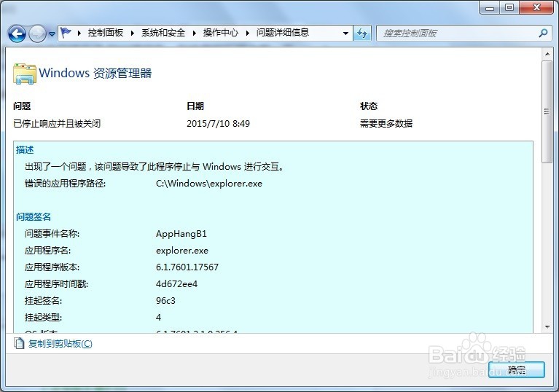Minimize the window

click(x=490, y=8)
